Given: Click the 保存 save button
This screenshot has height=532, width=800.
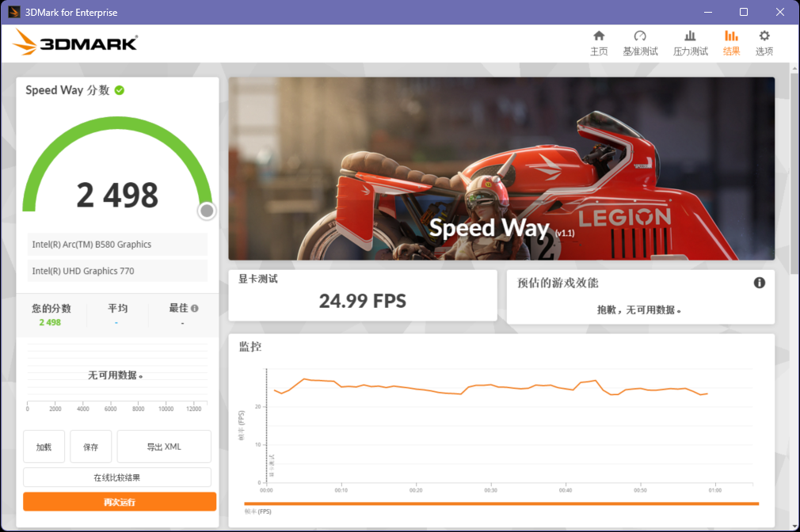Looking at the screenshot, I should point(91,446).
